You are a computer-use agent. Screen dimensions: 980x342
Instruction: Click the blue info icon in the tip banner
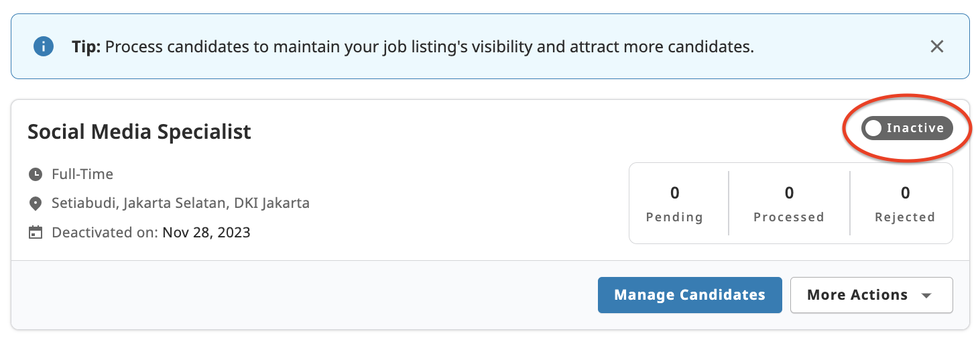point(44,47)
